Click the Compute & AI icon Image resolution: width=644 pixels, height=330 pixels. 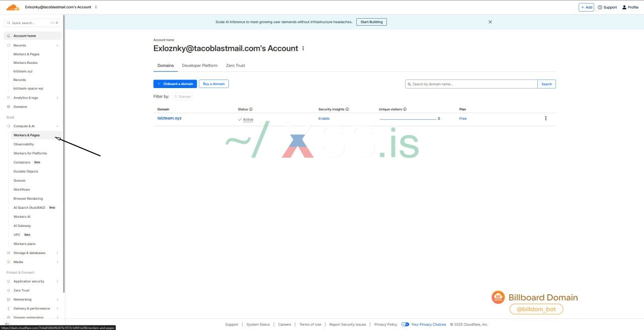(x=9, y=126)
